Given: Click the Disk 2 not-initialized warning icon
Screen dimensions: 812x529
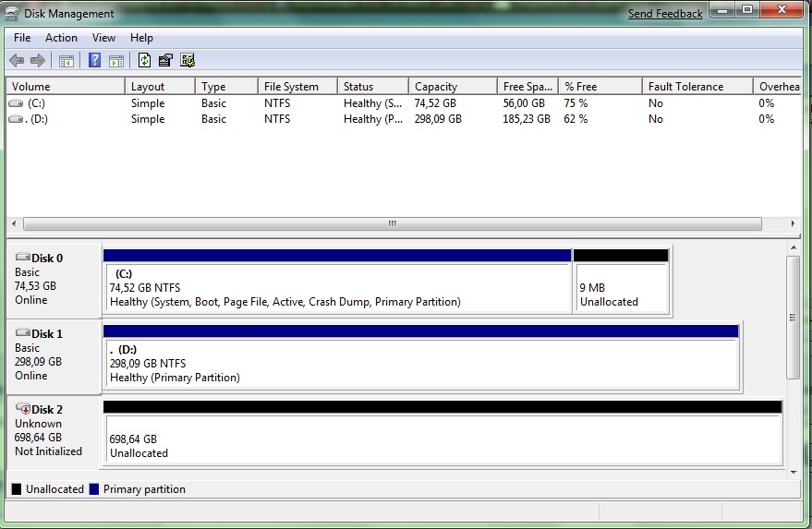Looking at the screenshot, I should [23, 408].
